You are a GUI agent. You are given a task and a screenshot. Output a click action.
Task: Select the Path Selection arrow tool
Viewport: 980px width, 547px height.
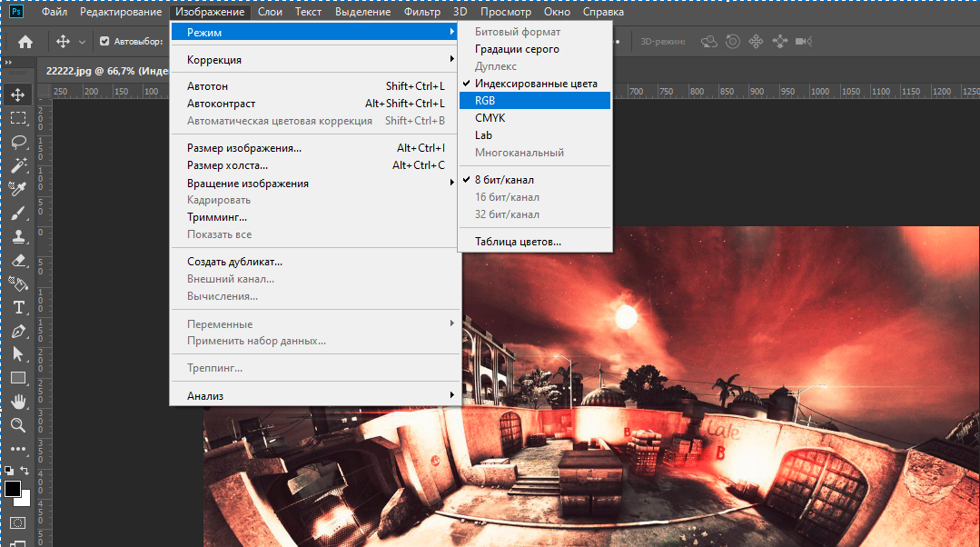[17, 354]
